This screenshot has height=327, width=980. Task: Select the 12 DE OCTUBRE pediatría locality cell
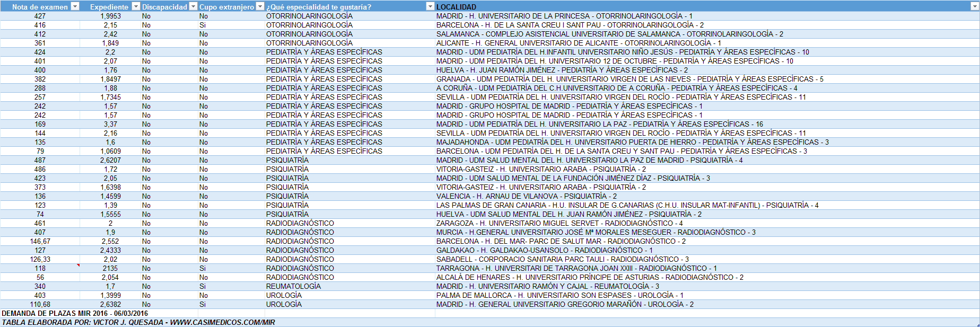pos(707,61)
